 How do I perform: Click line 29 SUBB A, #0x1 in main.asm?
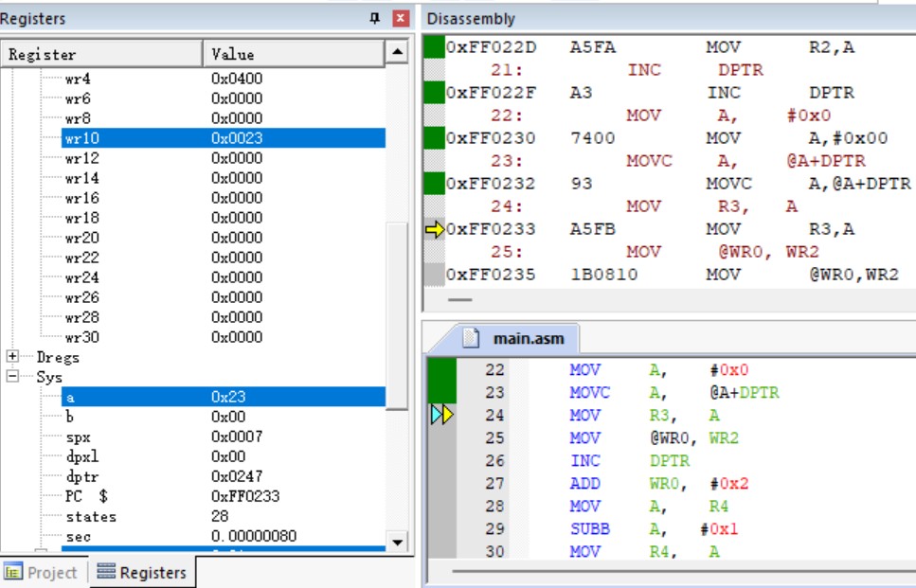(x=655, y=529)
